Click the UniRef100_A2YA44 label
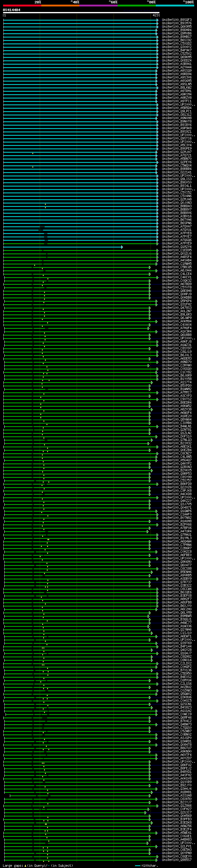Image resolution: width=197 pixels, height=868 pixels. tap(177, 67)
